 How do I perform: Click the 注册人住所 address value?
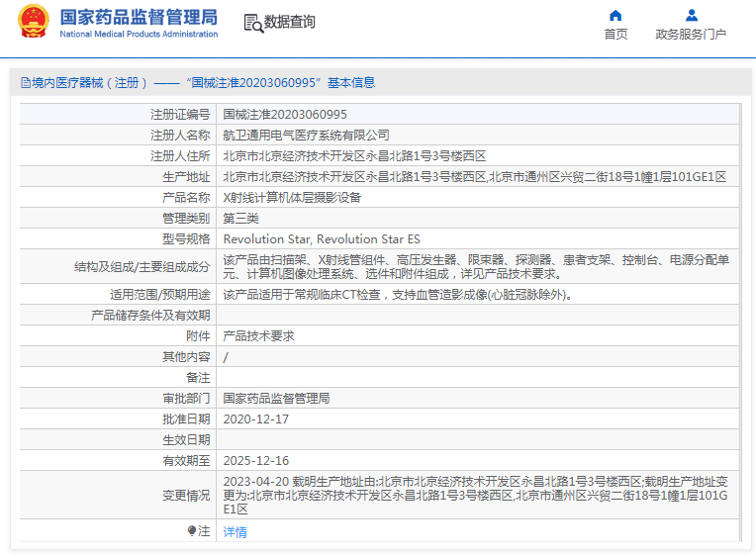tap(354, 155)
